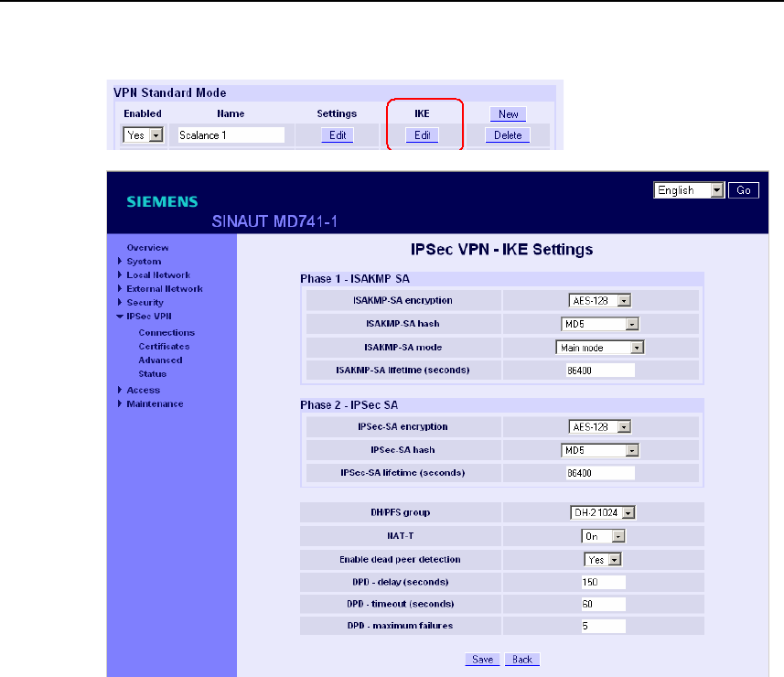Click the New VPN connection button

[x=508, y=114]
